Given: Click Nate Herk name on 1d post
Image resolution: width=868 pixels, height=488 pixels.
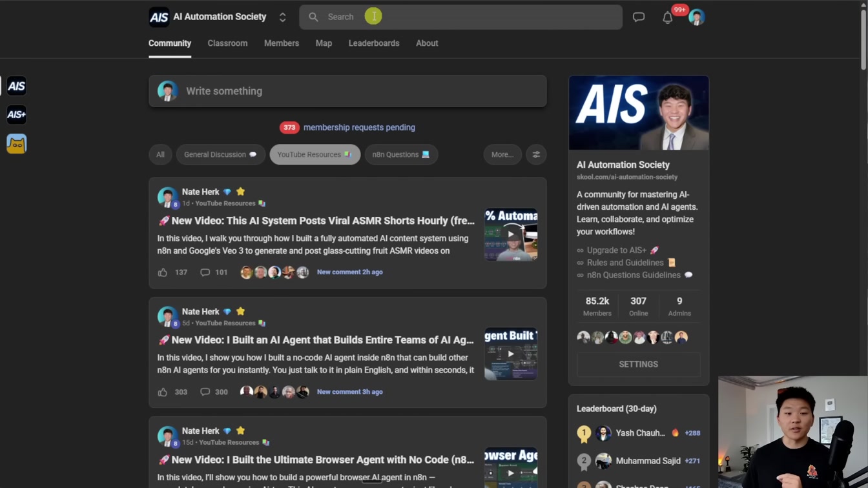Looking at the screenshot, I should click(201, 192).
